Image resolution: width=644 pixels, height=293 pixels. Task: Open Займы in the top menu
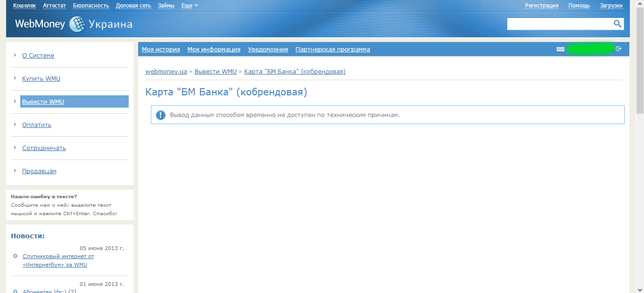[x=166, y=6]
